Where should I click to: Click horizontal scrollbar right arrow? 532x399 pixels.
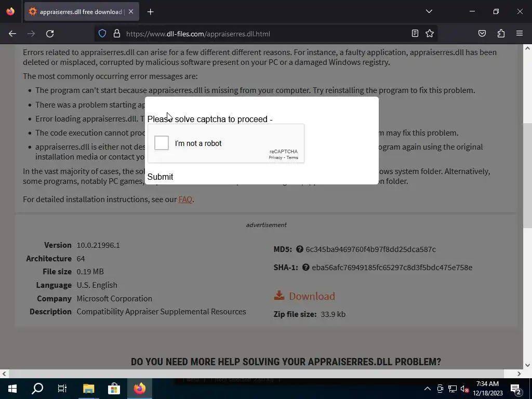[x=519, y=374]
